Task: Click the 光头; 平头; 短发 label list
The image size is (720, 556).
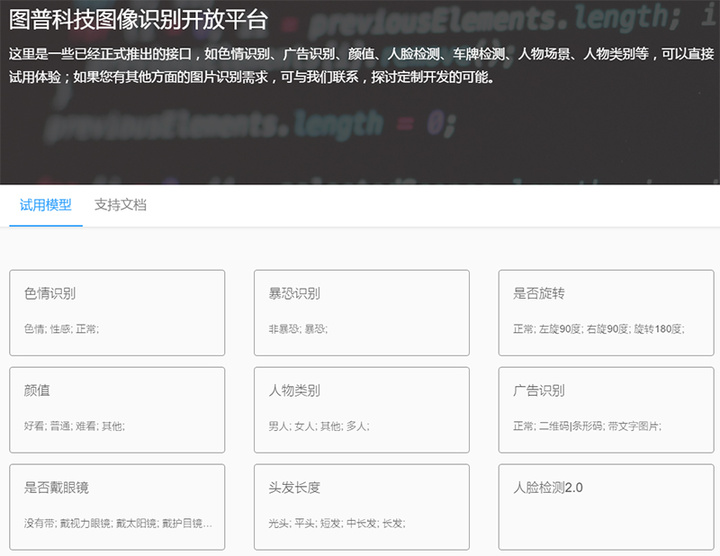Action: point(336,523)
